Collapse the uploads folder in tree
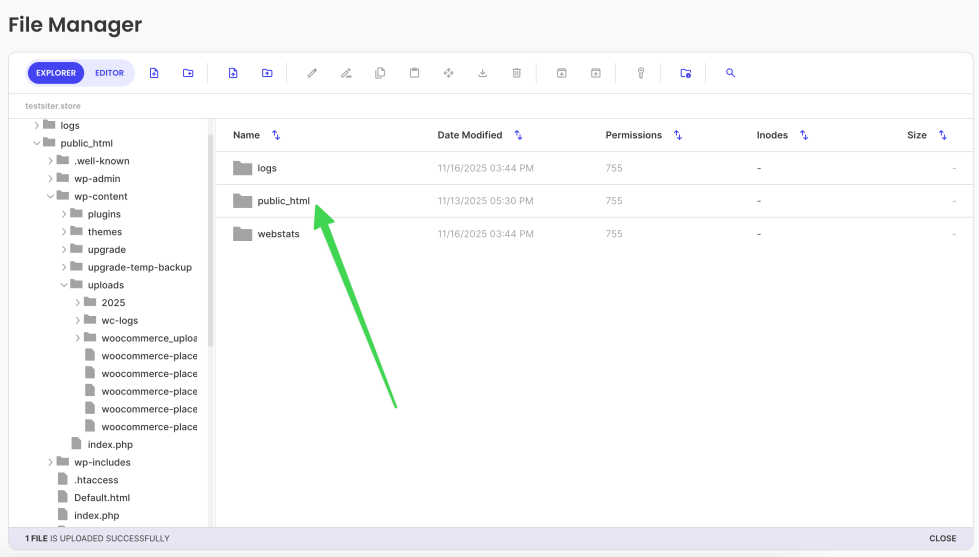Screen dimensions: 979x557 coord(65,285)
